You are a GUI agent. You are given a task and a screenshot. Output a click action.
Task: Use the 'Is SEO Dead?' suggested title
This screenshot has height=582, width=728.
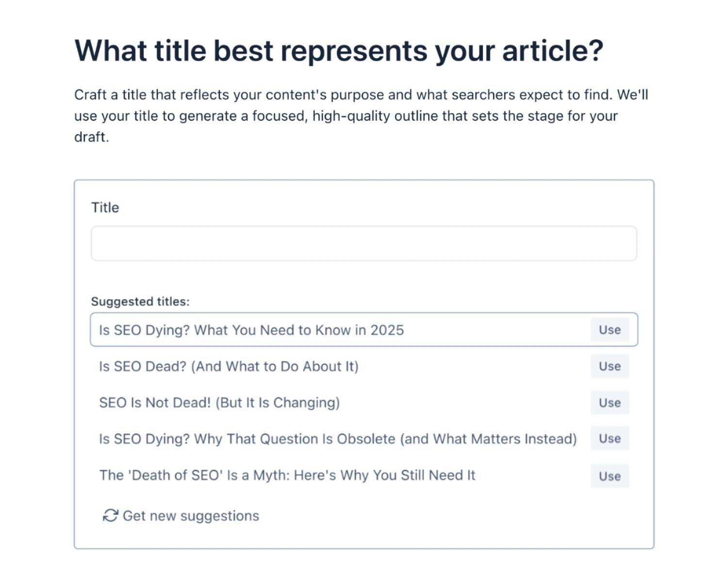pyautogui.click(x=610, y=366)
